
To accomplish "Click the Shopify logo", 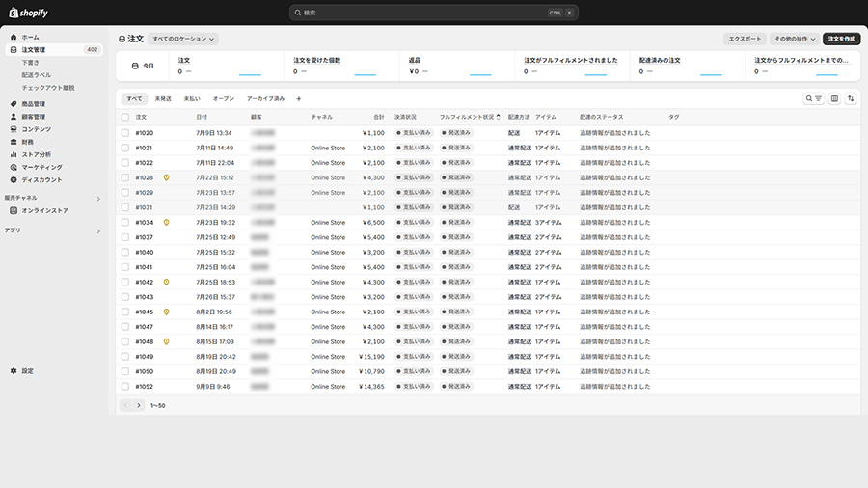I will click(28, 13).
